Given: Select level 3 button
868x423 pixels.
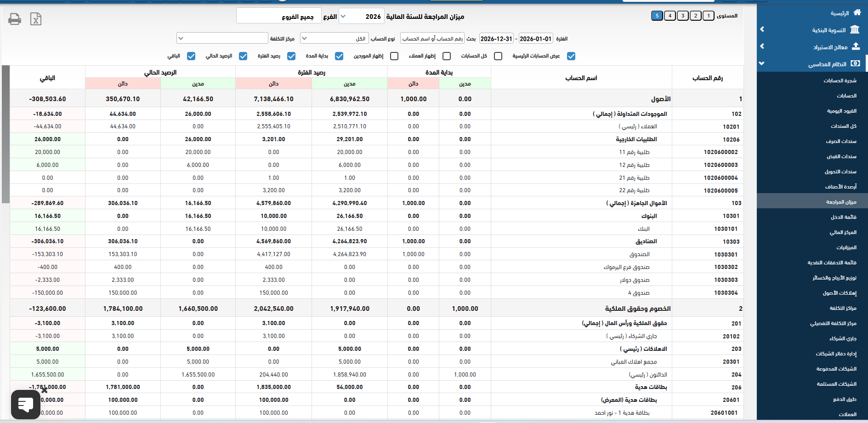Looking at the screenshot, I should click(x=683, y=16).
